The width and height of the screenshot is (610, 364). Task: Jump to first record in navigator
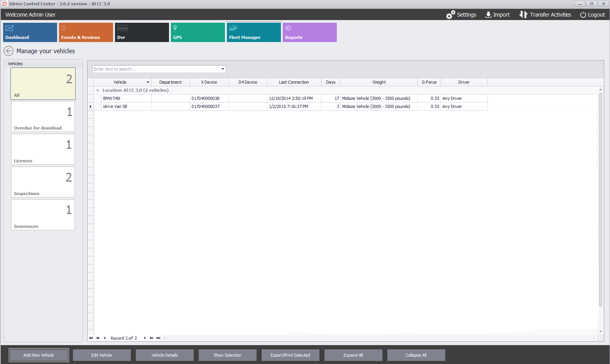91,338
